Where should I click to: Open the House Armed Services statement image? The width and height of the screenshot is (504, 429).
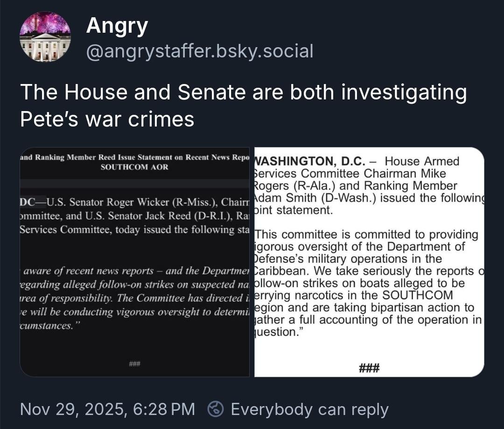[x=369, y=261]
